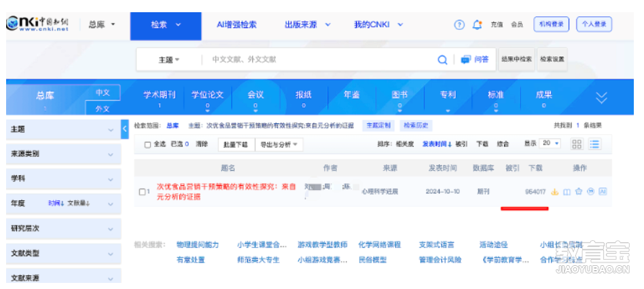Open the help question mark icon
The height and width of the screenshot is (289, 644).
pyautogui.click(x=459, y=24)
